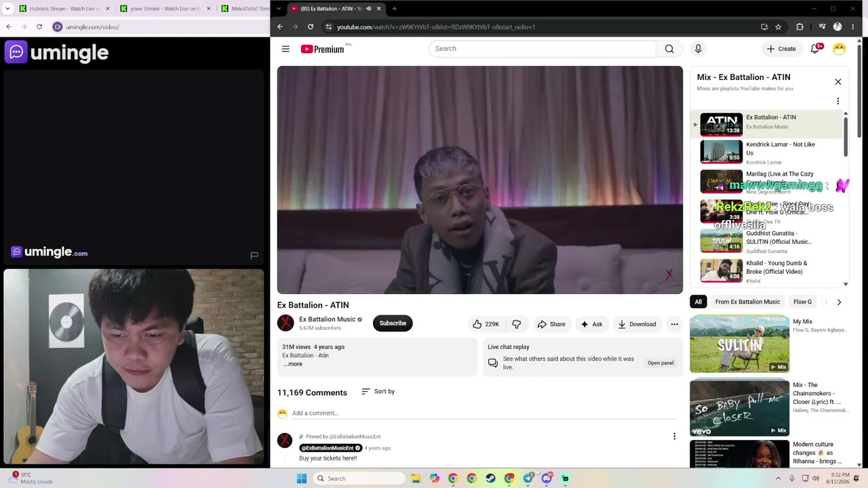Screen dimensions: 868x488
Task: Open Telegram from the taskbar
Action: click(x=528, y=479)
